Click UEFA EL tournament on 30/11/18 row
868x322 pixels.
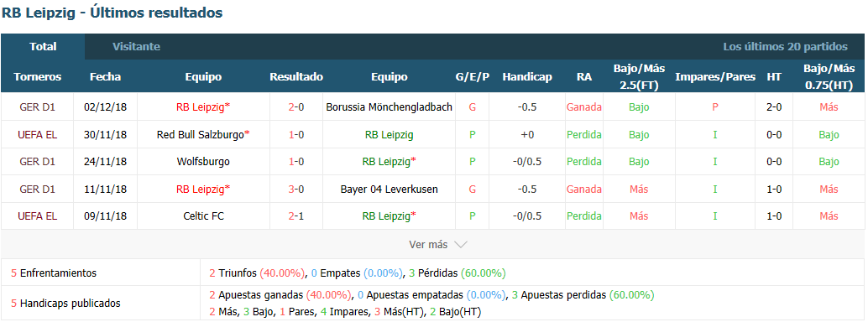click(x=38, y=134)
